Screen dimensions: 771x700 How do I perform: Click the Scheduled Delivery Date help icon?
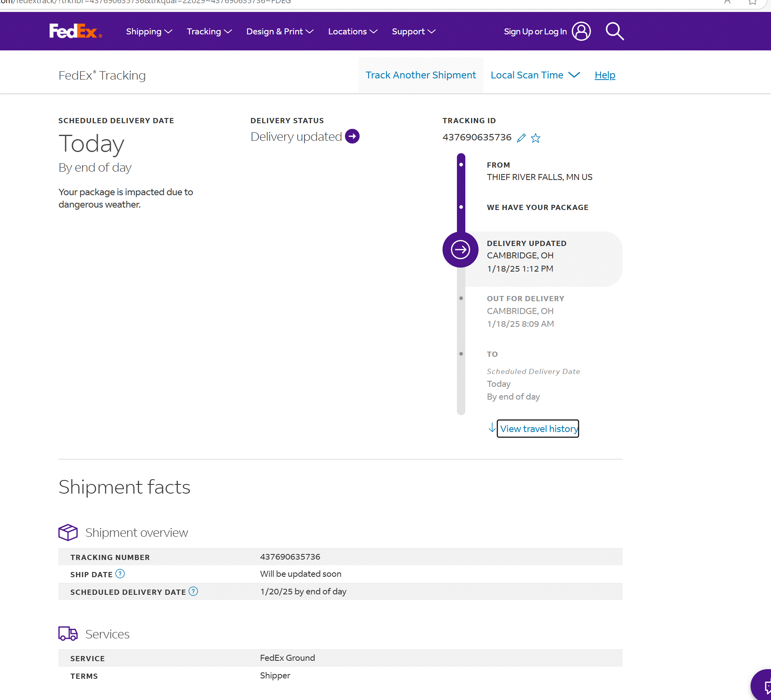pyautogui.click(x=193, y=591)
